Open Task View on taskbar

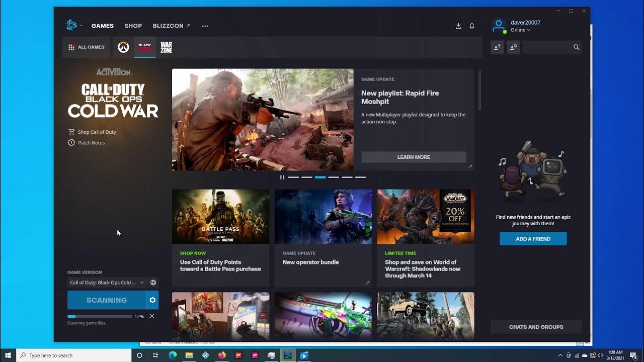pos(155,355)
